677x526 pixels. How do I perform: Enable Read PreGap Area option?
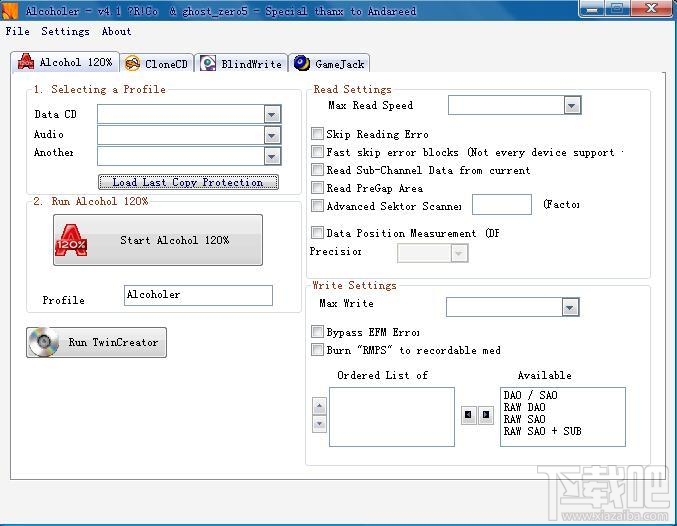(317, 187)
